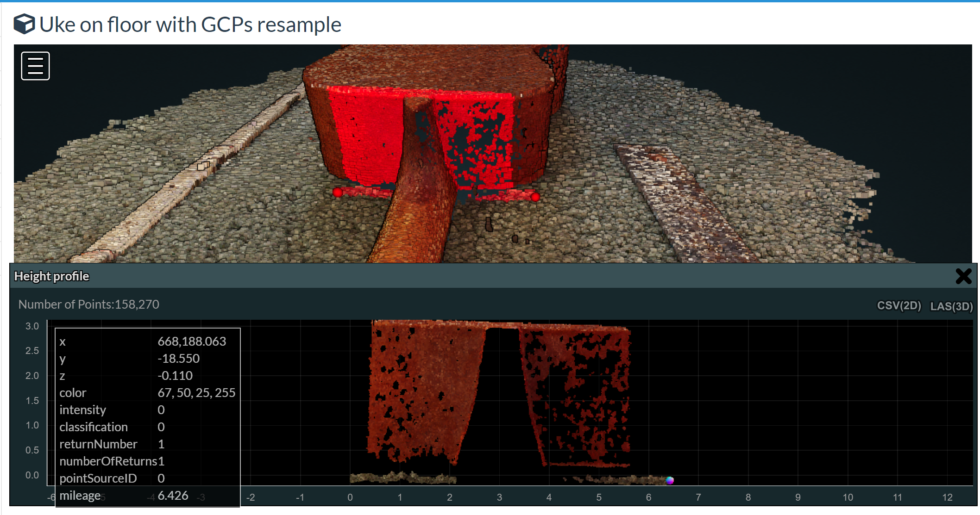
Task: Close the Height profile panel
Action: (x=963, y=276)
